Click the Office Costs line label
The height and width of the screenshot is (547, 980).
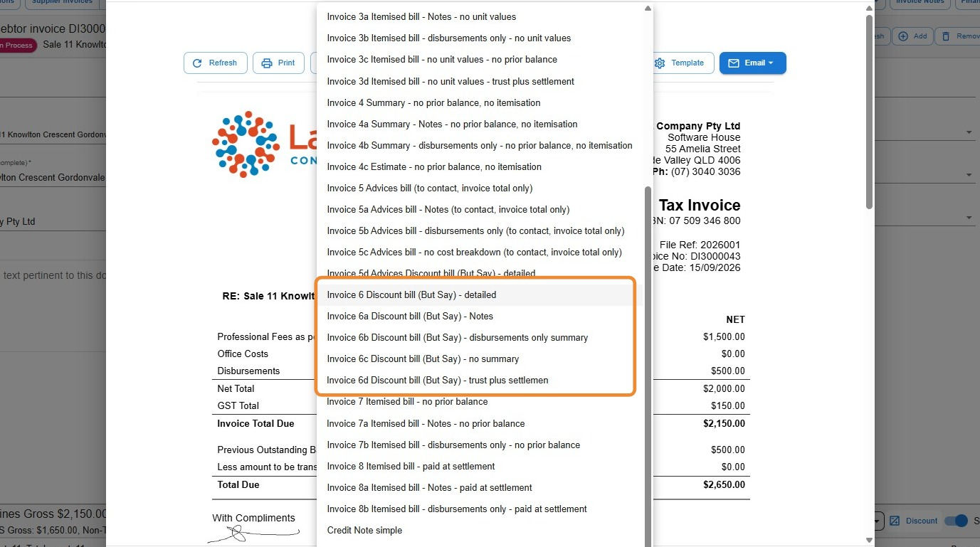coord(243,354)
